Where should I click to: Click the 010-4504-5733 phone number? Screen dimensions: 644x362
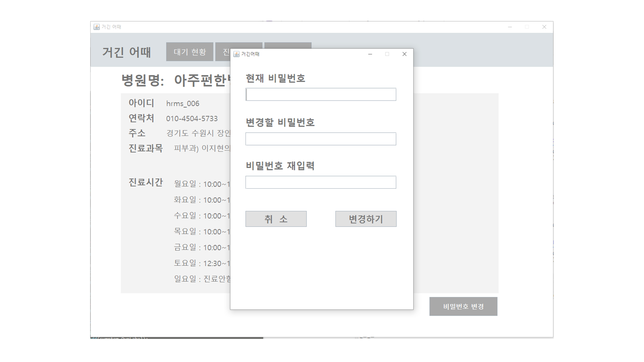click(x=192, y=119)
